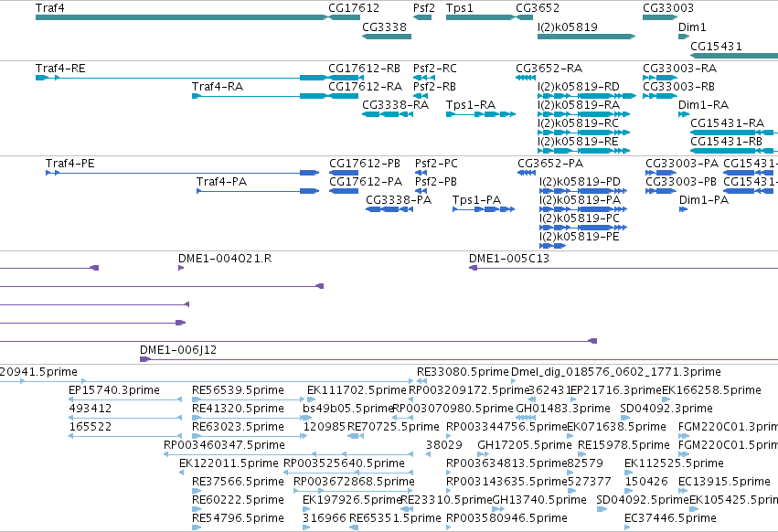
Task: Select the RP003580946.5prime EST label
Action: 506,518
